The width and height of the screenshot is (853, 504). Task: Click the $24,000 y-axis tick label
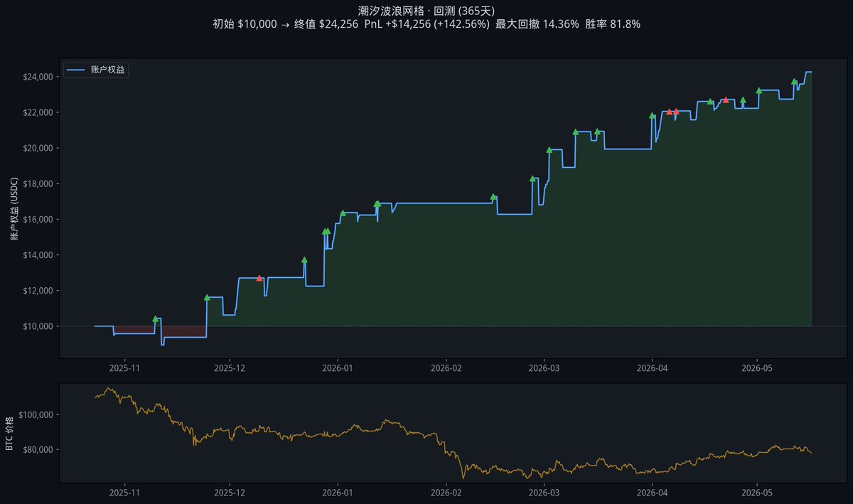[x=38, y=77]
